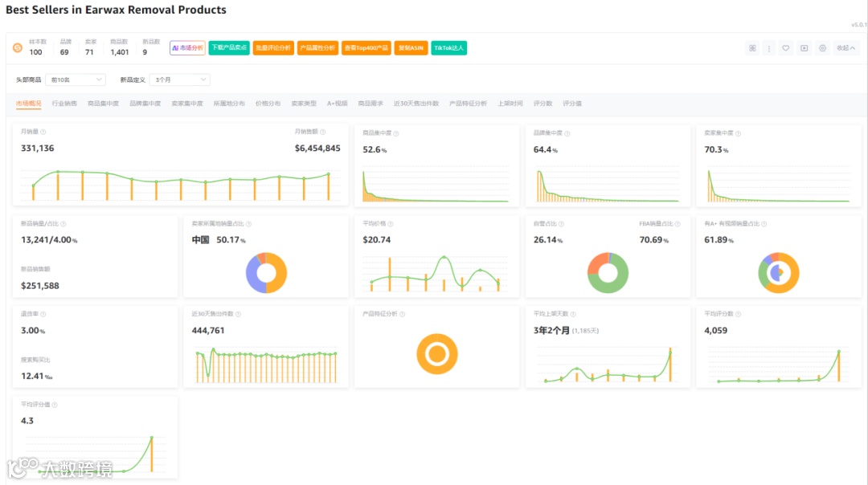The image size is (868, 485).
Task: Switch to the 近30天售出件数 tab
Action: (416, 104)
